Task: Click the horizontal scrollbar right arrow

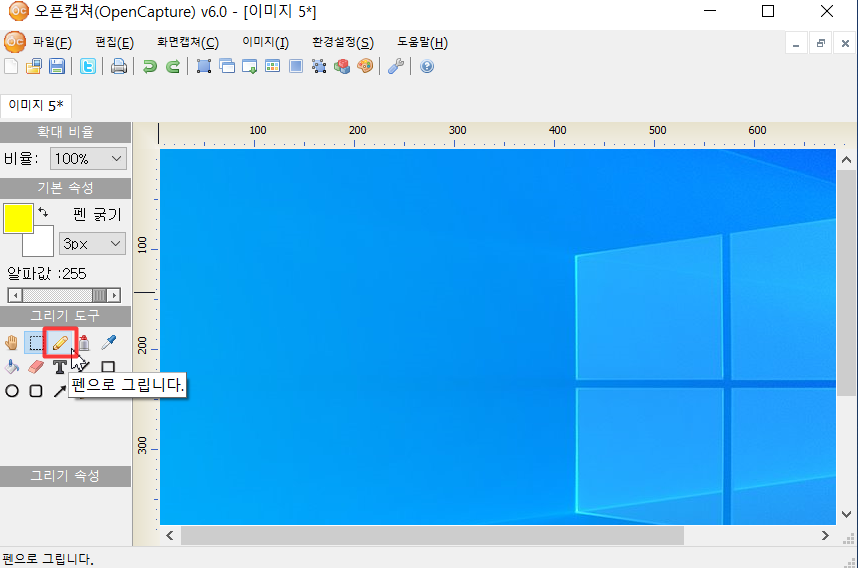Action: coord(825,536)
